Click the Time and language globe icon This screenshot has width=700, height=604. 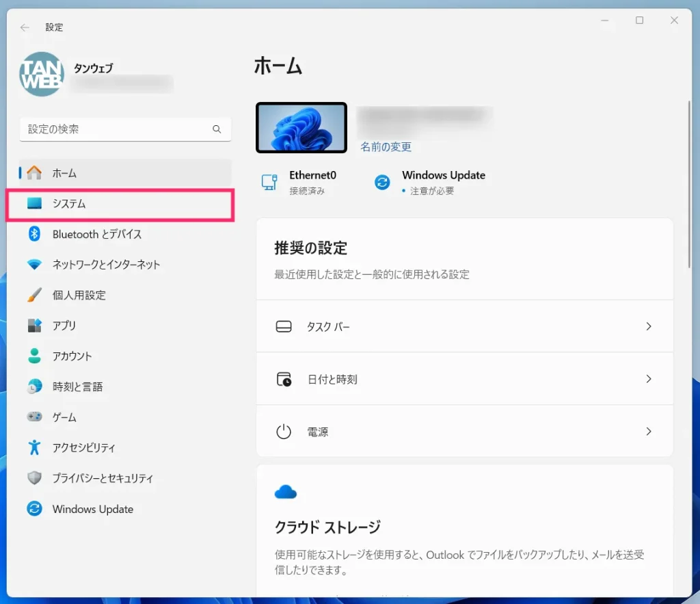(34, 386)
